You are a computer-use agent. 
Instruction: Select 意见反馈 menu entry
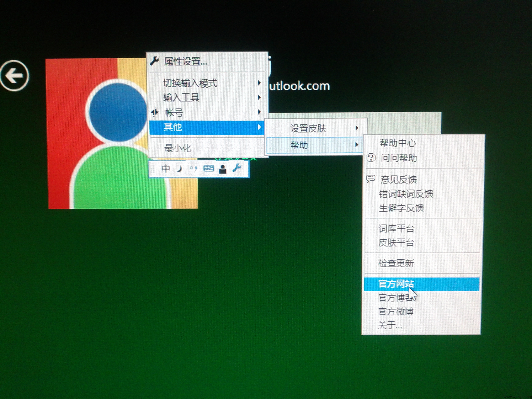(423, 179)
